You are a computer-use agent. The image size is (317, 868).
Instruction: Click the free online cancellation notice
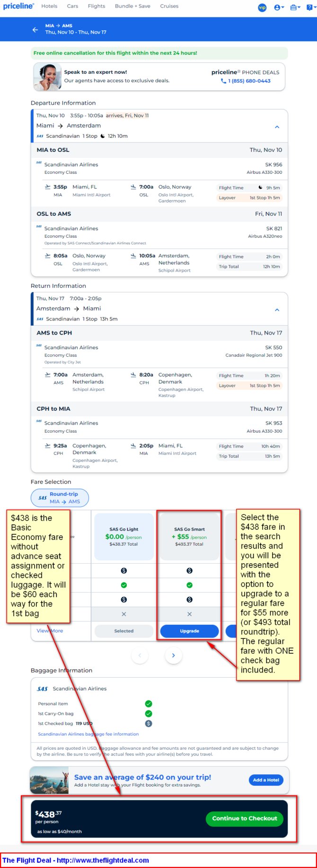pos(159,53)
